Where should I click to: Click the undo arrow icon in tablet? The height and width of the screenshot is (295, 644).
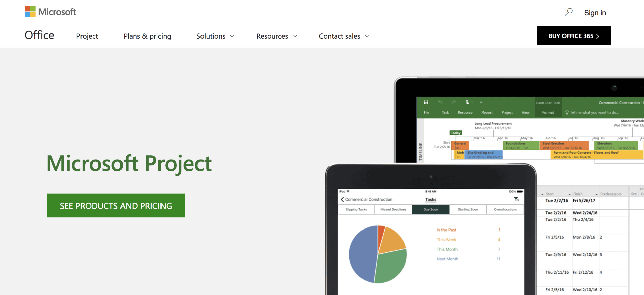click(x=440, y=103)
